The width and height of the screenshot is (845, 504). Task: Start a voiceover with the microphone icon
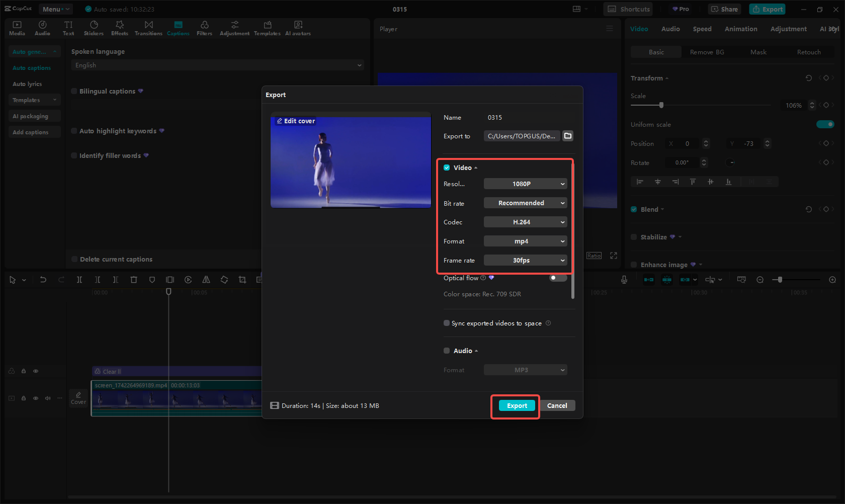coord(624,280)
